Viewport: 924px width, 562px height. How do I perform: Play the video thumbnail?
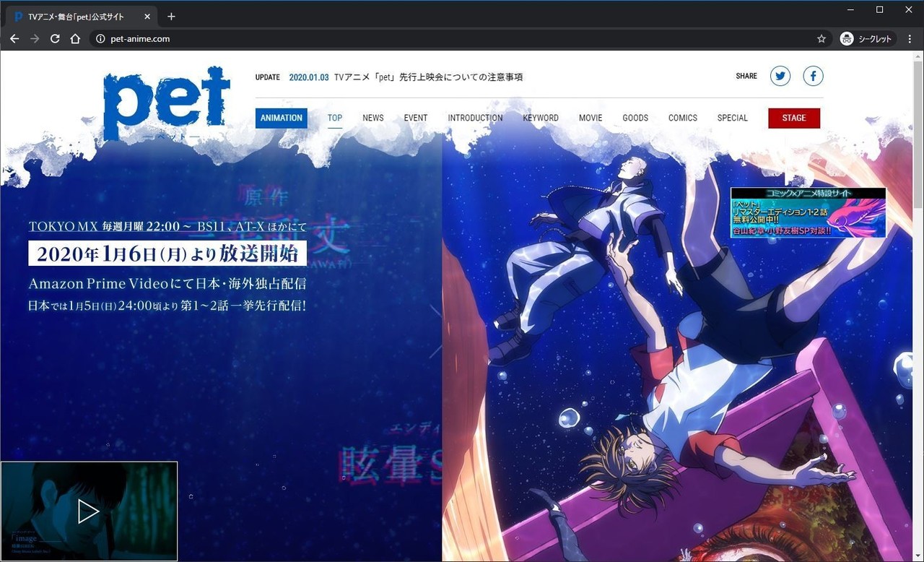[x=89, y=511]
